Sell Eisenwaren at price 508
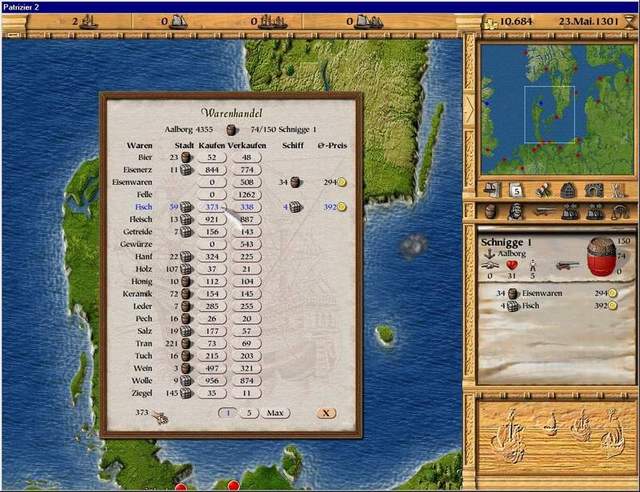640x492 pixels. 247,182
